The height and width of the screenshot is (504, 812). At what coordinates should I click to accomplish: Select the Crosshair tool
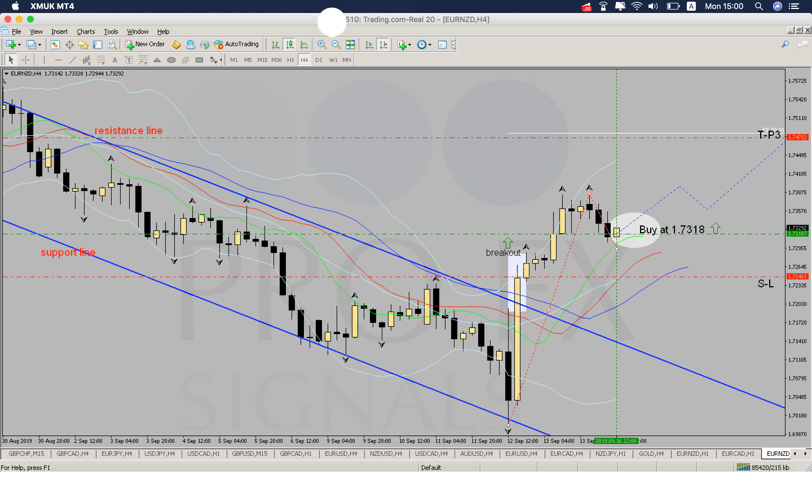pyautogui.click(x=25, y=60)
